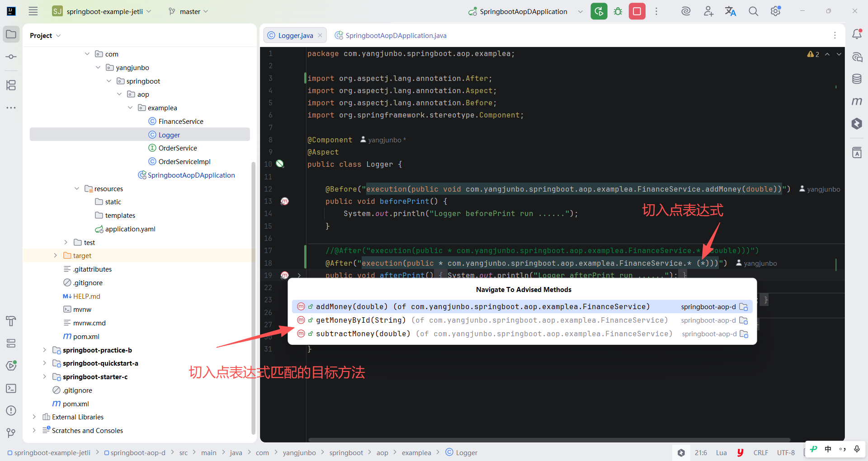Open the run configuration dropdown arrow
Screen dimensions: 868x461
(x=580, y=11)
